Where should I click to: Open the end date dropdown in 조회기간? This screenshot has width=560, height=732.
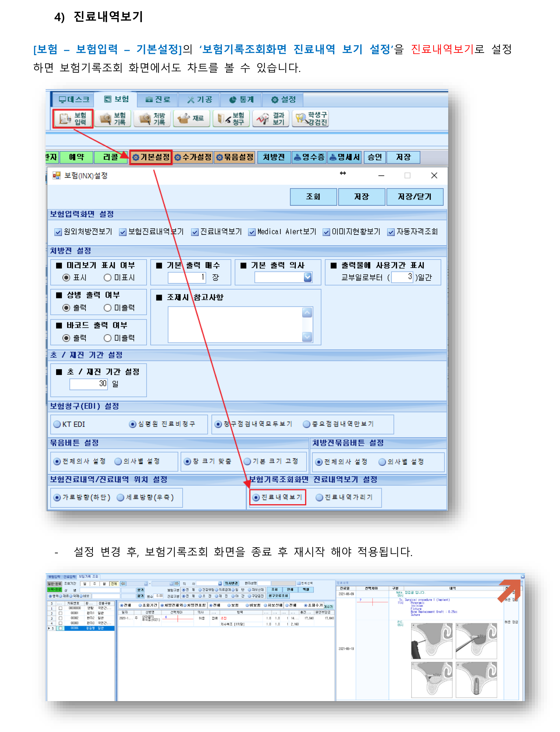(172, 583)
